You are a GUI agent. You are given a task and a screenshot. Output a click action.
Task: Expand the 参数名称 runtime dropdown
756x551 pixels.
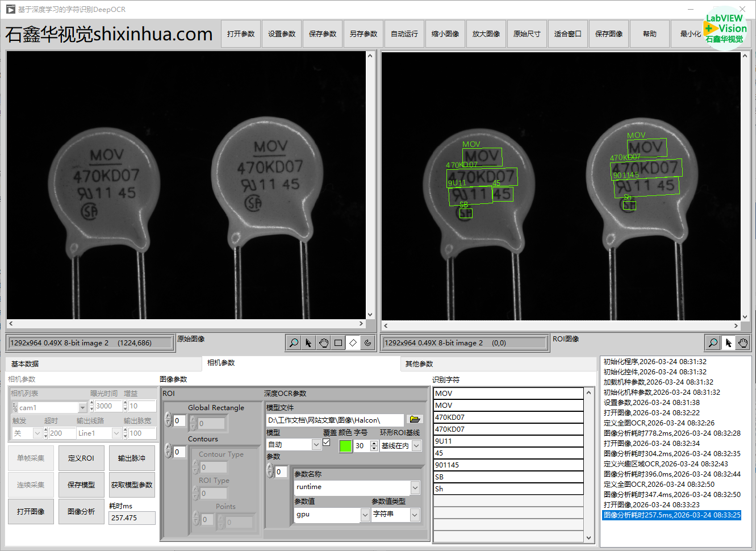415,487
